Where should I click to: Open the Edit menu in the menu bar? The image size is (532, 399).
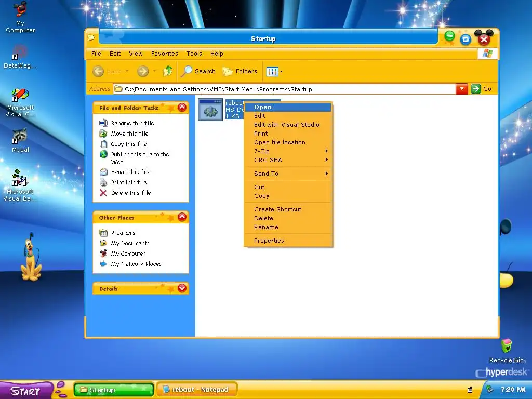tap(115, 54)
